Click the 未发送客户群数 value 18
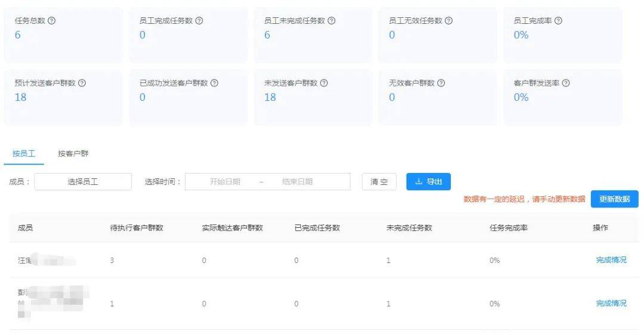 pyautogui.click(x=270, y=97)
